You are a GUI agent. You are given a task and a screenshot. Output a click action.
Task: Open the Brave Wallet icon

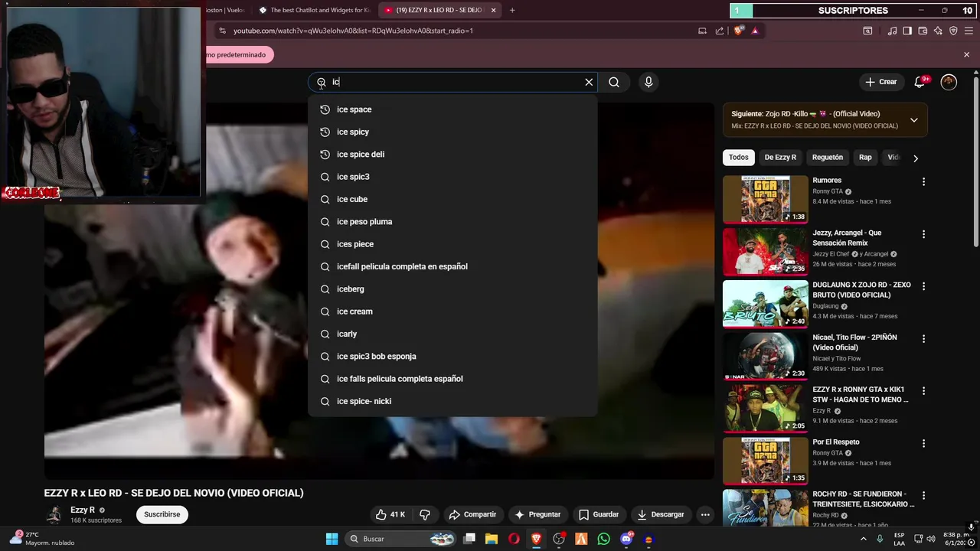tap(923, 31)
